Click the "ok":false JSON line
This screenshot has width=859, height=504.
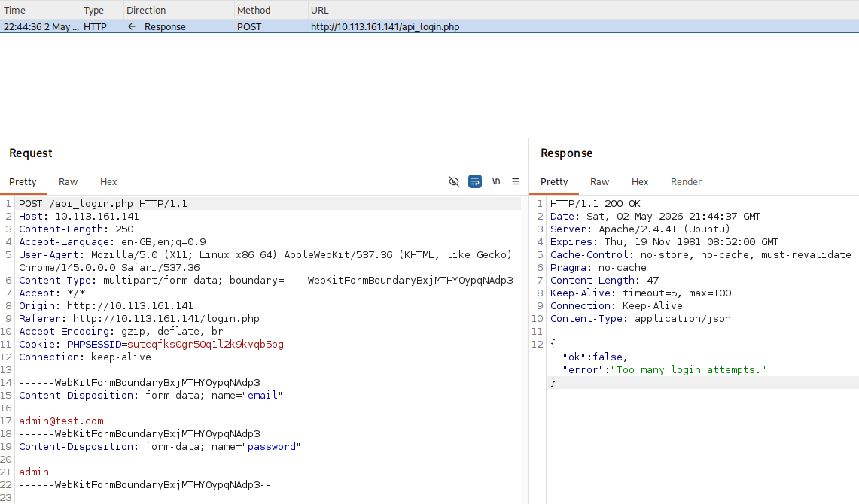[595, 357]
